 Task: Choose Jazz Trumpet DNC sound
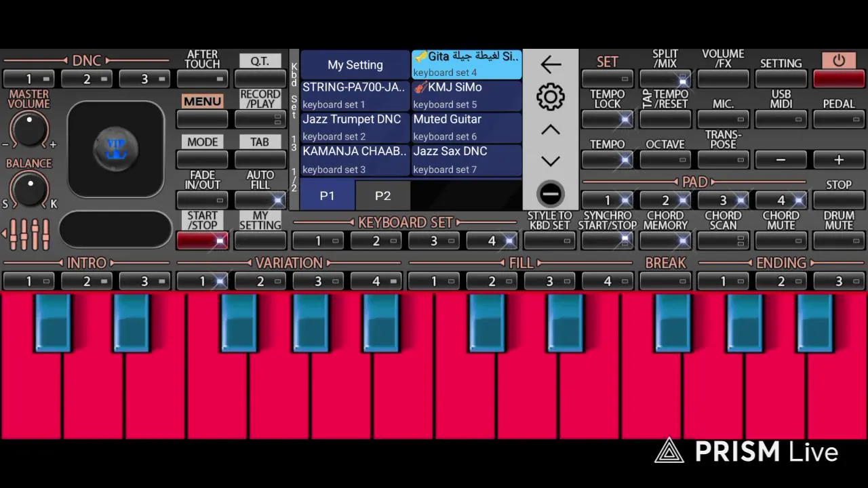[355, 127]
